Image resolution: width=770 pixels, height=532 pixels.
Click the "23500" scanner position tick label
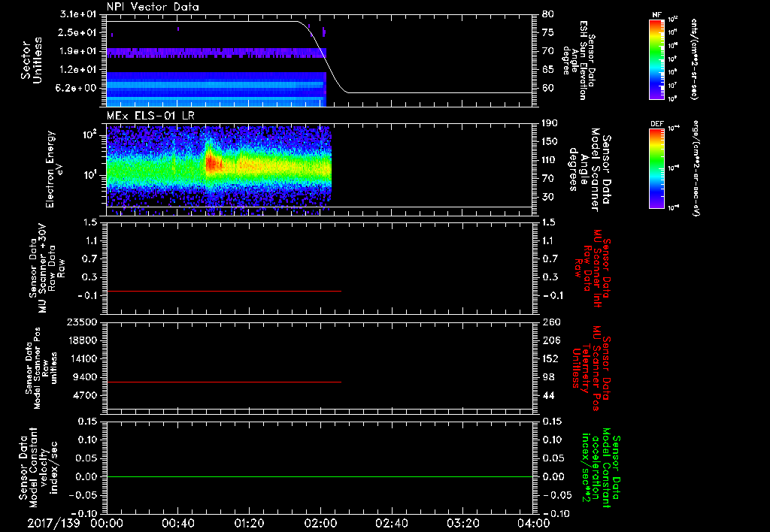81,322
